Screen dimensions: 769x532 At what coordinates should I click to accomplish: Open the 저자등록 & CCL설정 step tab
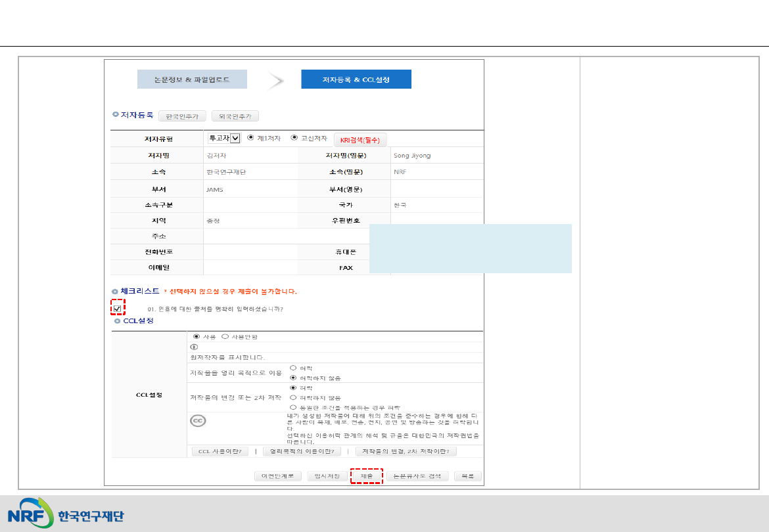[356, 79]
